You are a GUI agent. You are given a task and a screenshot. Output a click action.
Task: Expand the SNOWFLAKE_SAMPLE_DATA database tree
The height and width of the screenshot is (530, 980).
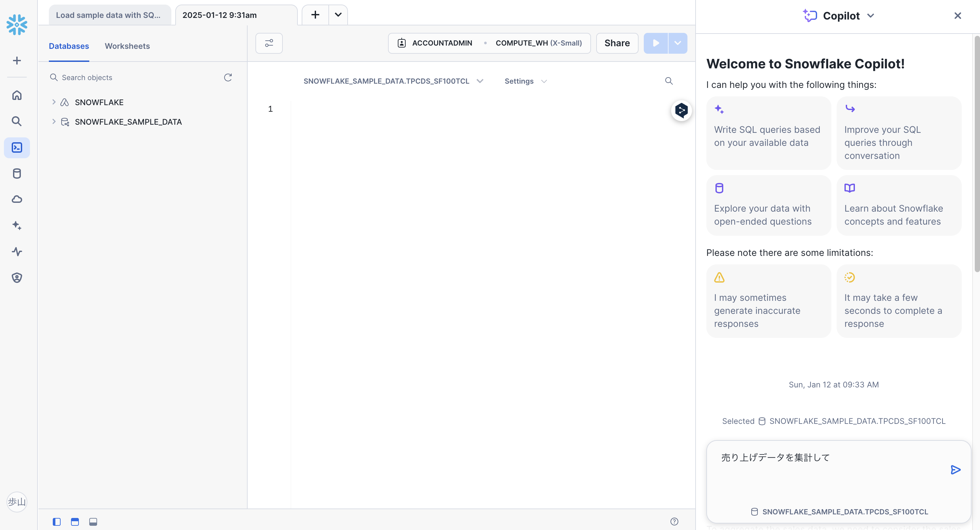(54, 122)
